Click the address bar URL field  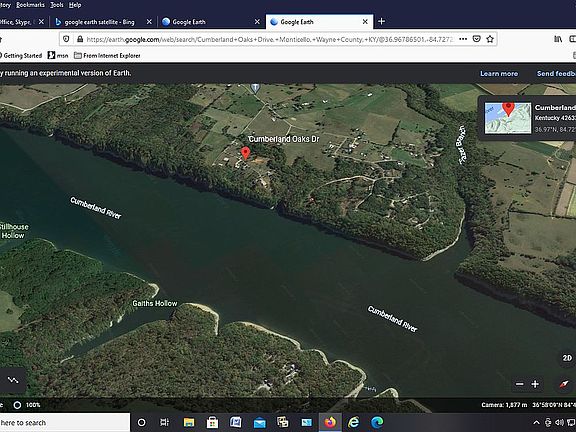(x=270, y=39)
